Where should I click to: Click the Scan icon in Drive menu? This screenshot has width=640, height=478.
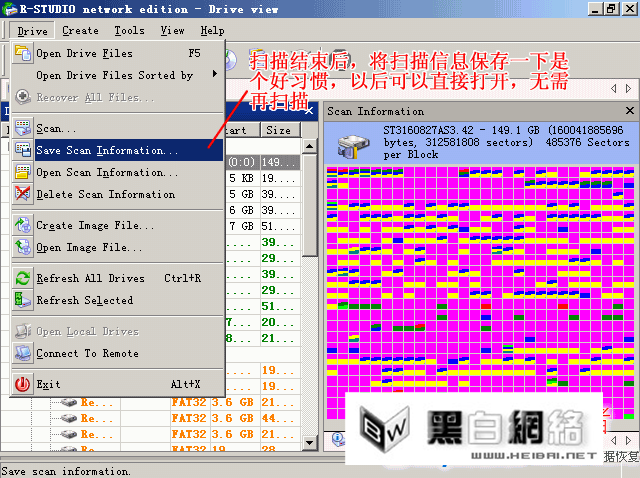[22, 129]
